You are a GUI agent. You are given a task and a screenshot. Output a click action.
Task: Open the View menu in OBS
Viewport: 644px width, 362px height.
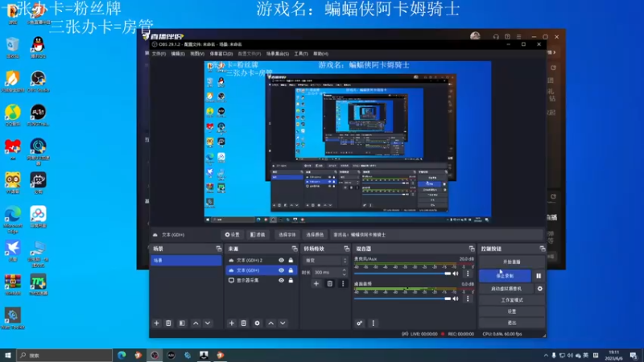click(197, 54)
